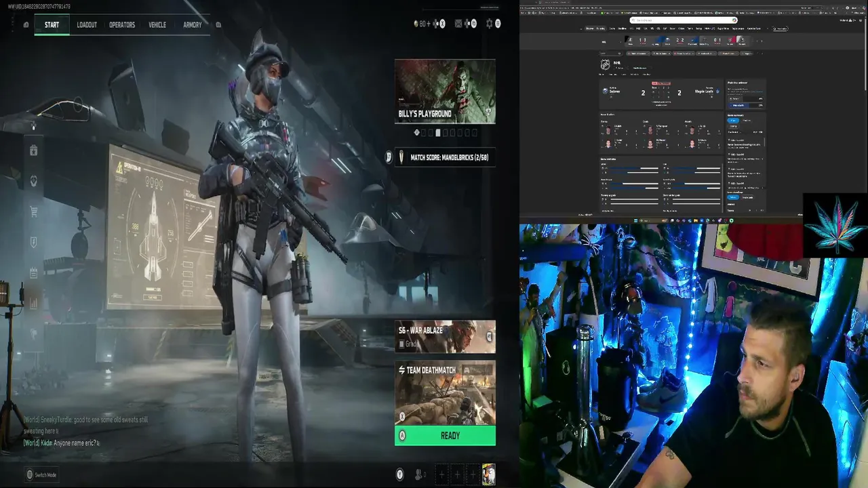Select the Team Deathmatch mode card
The height and width of the screenshot is (488, 868).
pos(445,393)
